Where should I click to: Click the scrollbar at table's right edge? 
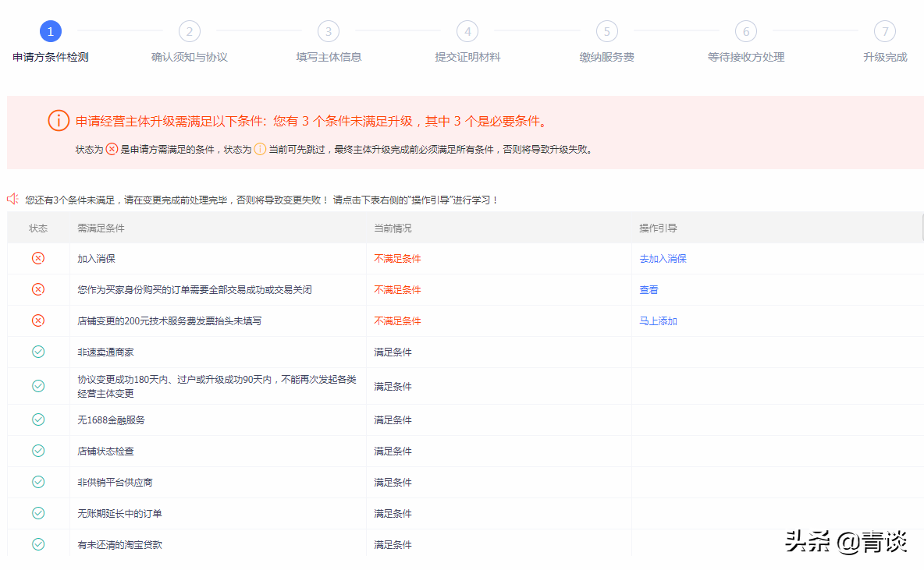tap(922, 227)
